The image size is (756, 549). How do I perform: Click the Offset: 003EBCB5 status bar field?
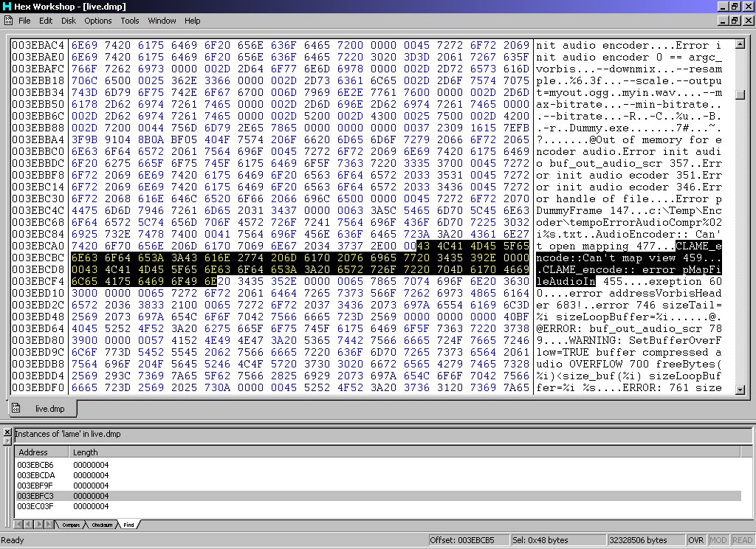(468, 540)
